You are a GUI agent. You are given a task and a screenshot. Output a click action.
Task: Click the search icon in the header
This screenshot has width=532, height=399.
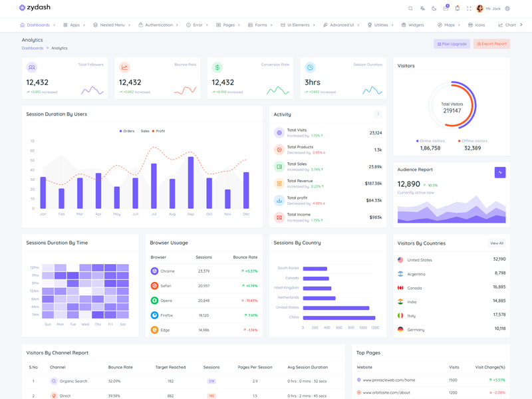[x=410, y=9]
